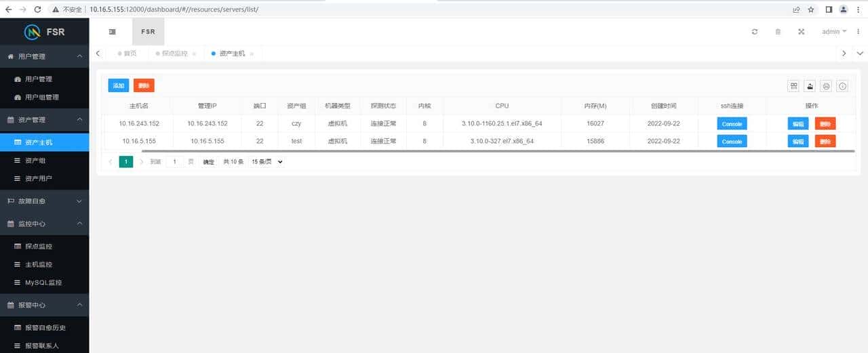
Task: Click the FSR header tab
Action: pos(148,32)
